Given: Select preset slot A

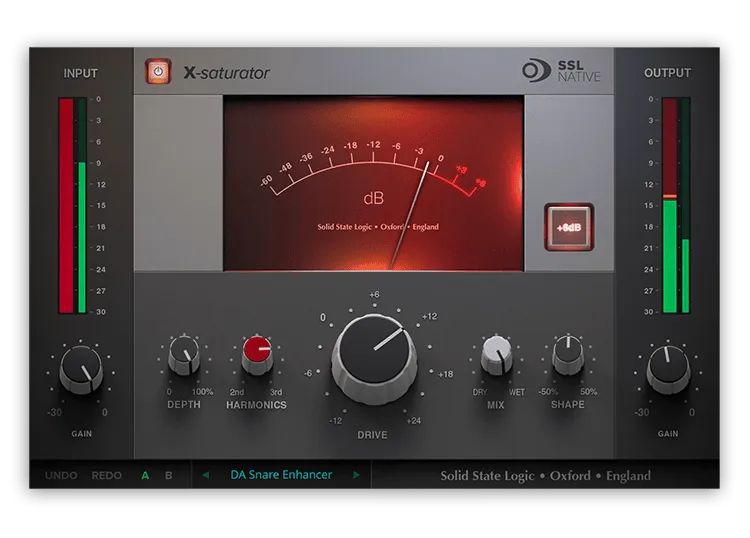Looking at the screenshot, I should 145,475.
